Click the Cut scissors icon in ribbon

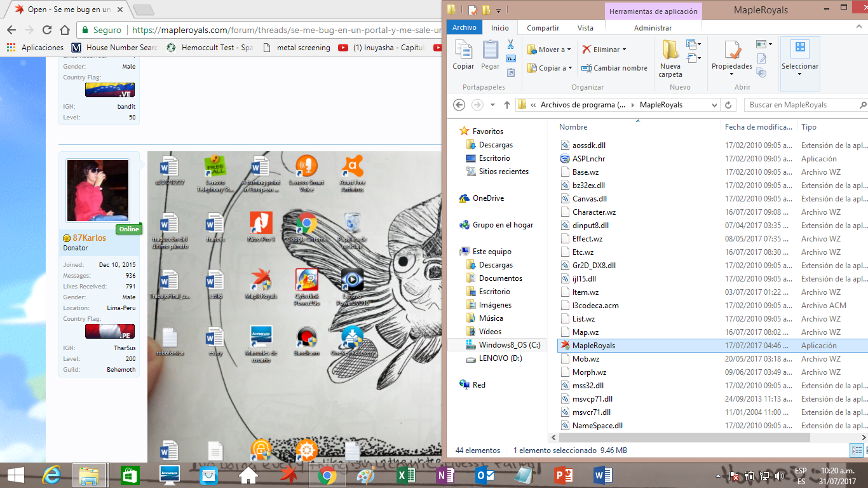point(510,44)
